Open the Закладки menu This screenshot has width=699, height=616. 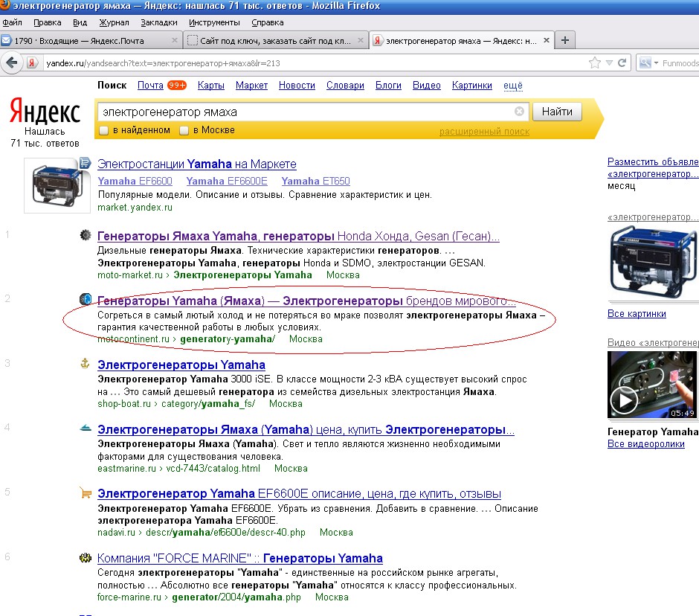point(158,22)
